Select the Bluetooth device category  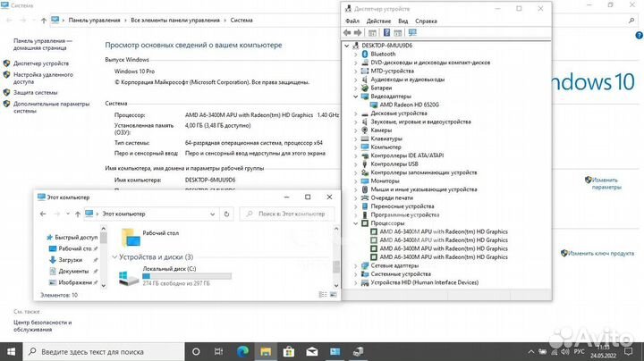383,54
